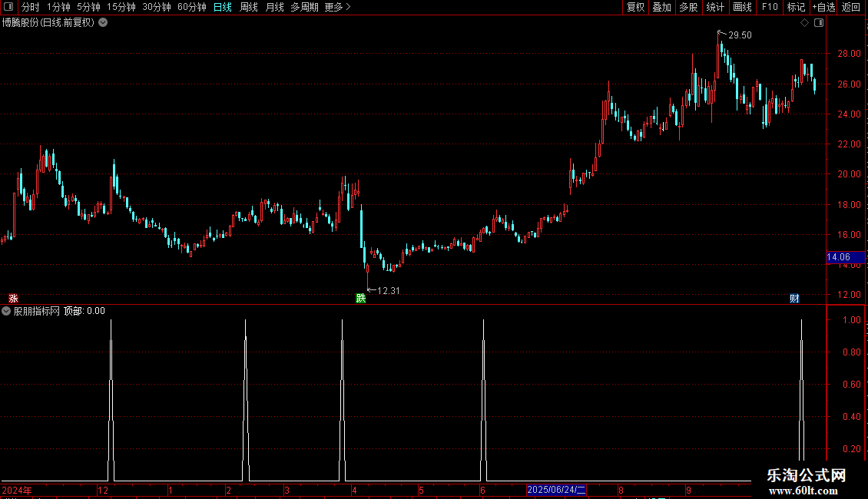Select the 60分钟 period tab
This screenshot has width=868, height=499.
coord(192,7)
